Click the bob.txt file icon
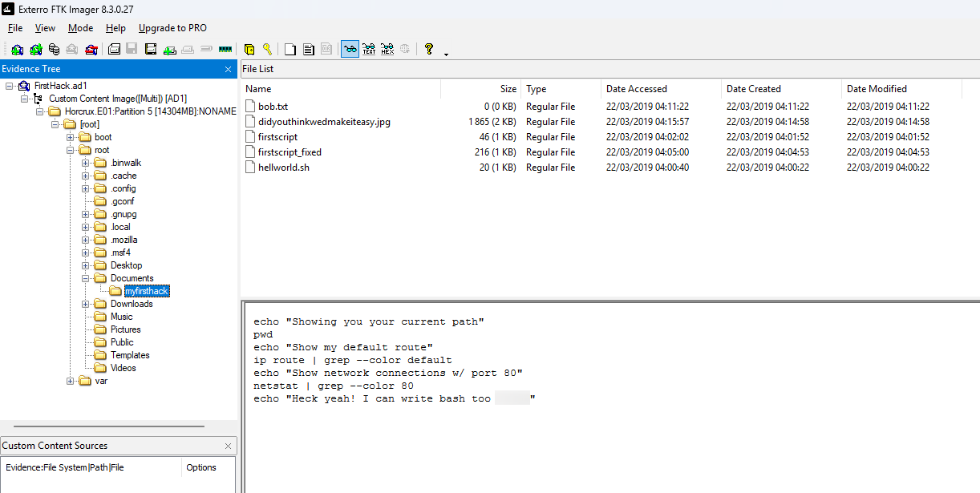This screenshot has height=493, width=980. click(249, 106)
